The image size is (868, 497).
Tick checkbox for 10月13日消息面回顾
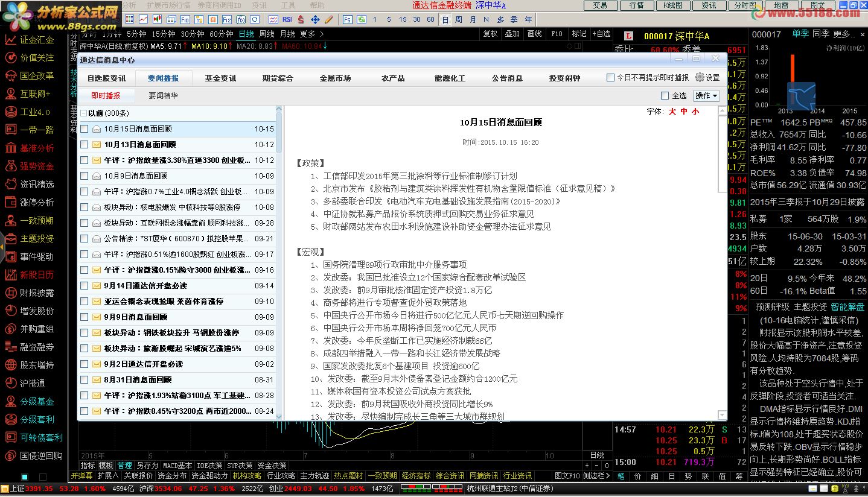pos(84,145)
